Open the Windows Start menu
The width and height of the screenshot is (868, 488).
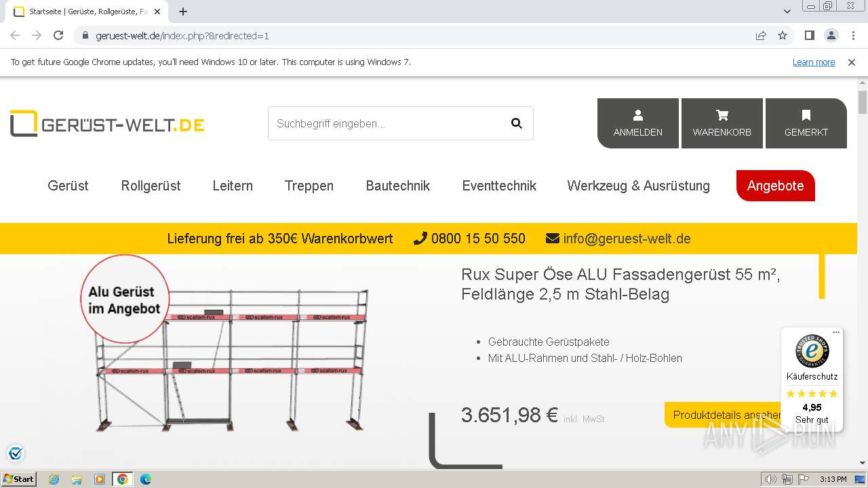click(18, 479)
